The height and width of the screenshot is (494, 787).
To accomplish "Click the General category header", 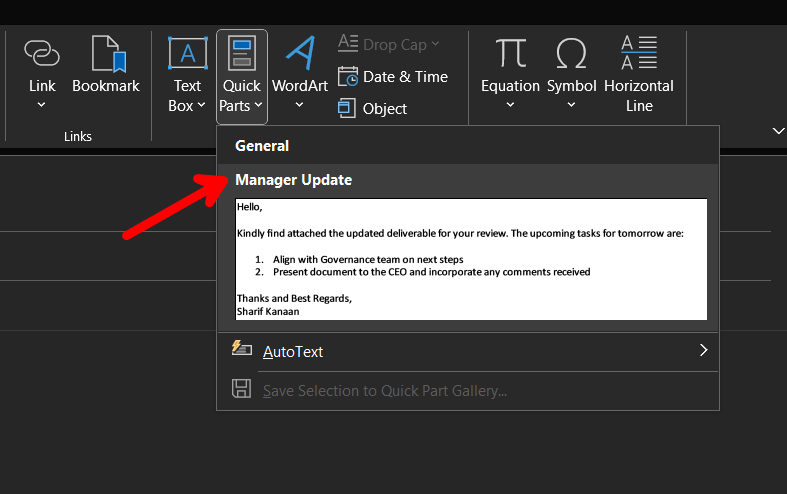I will point(262,146).
